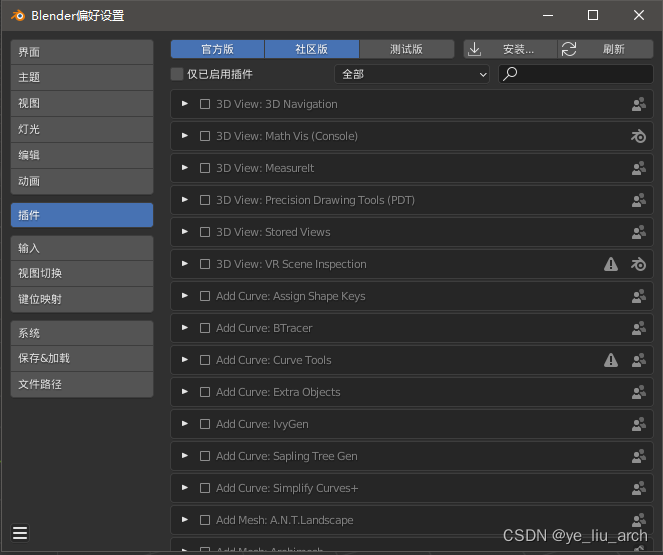Click warning triangle on Curve Tools row
This screenshot has width=663, height=555.
pyautogui.click(x=611, y=360)
